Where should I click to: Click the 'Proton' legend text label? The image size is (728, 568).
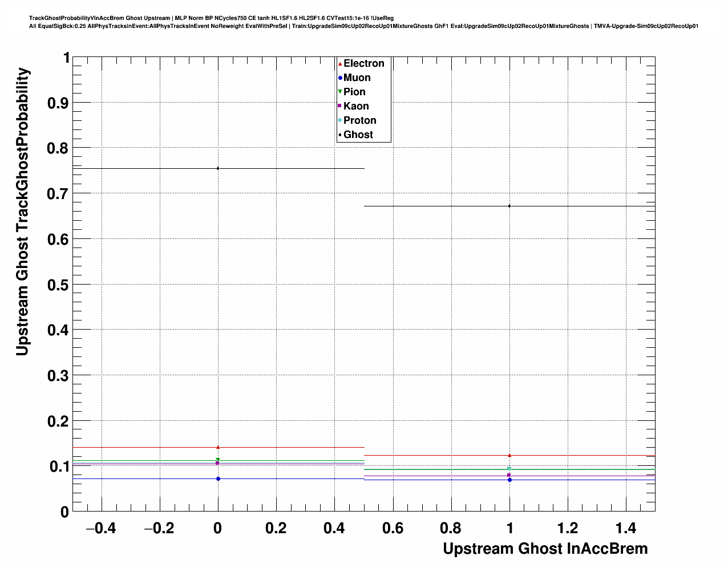359,120
